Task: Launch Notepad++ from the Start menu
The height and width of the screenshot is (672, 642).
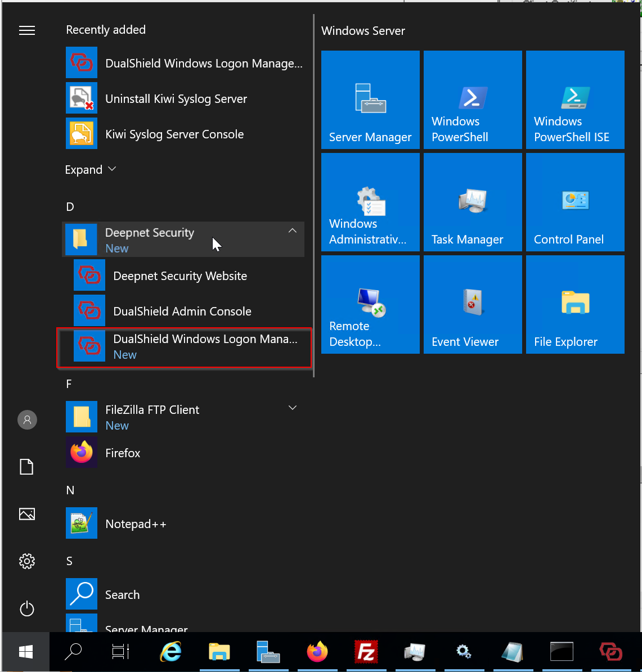Action: tap(136, 524)
